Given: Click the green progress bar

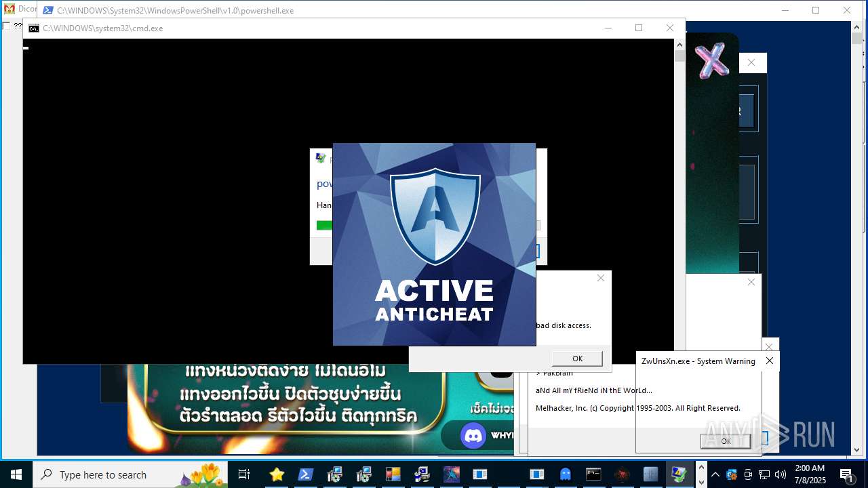Looking at the screenshot, I should (324, 226).
